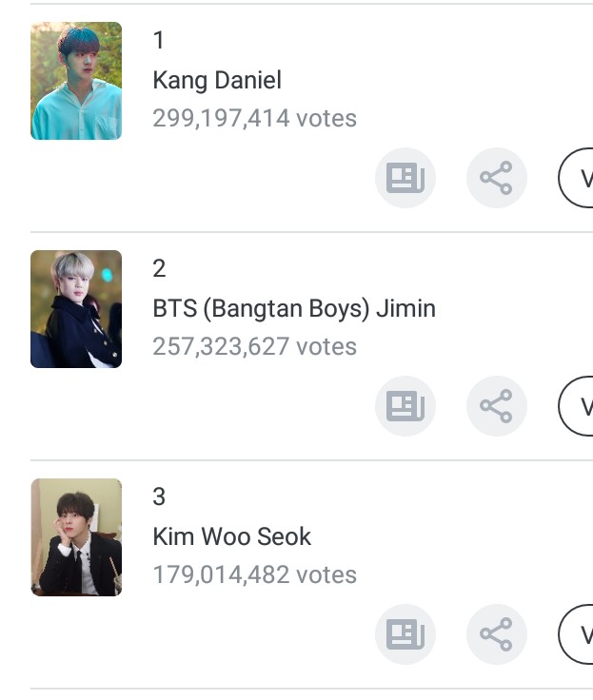Click rank number 1 above Kang Daniel
593x700 pixels.
159,40
